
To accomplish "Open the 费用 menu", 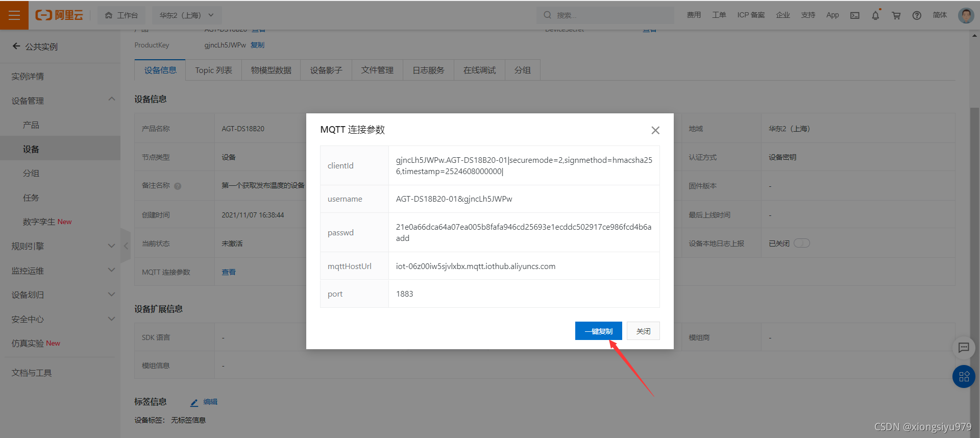I will [694, 15].
